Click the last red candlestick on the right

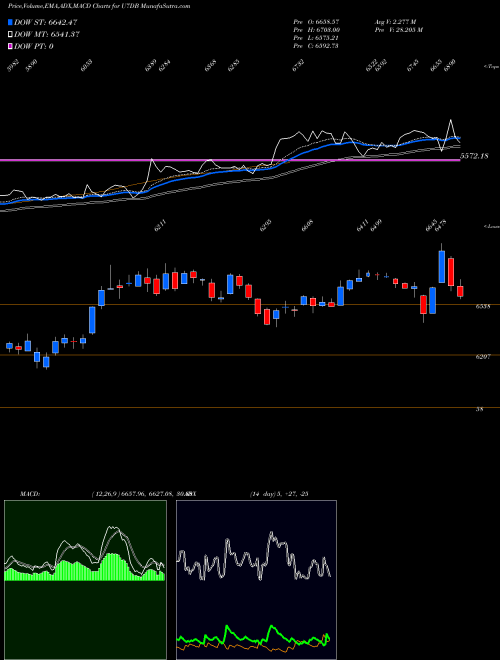pos(460,291)
